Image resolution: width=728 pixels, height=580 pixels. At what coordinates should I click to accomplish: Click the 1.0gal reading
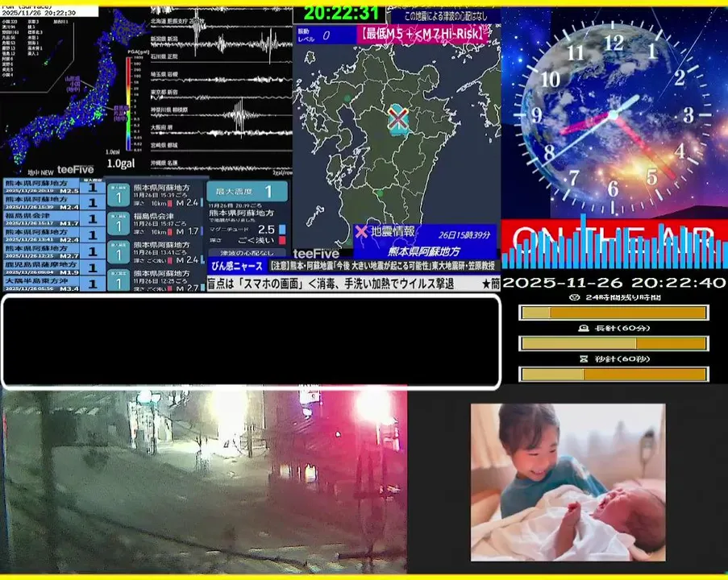click(121, 164)
